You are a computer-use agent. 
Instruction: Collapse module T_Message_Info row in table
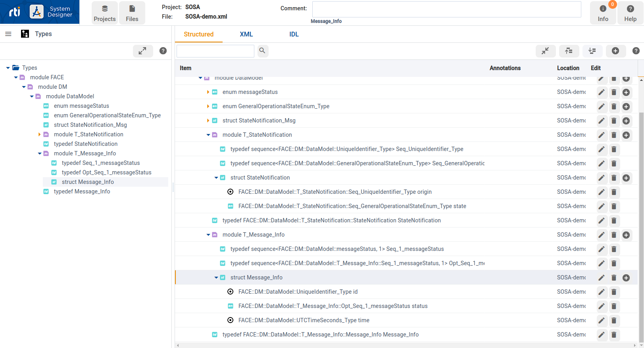click(208, 235)
